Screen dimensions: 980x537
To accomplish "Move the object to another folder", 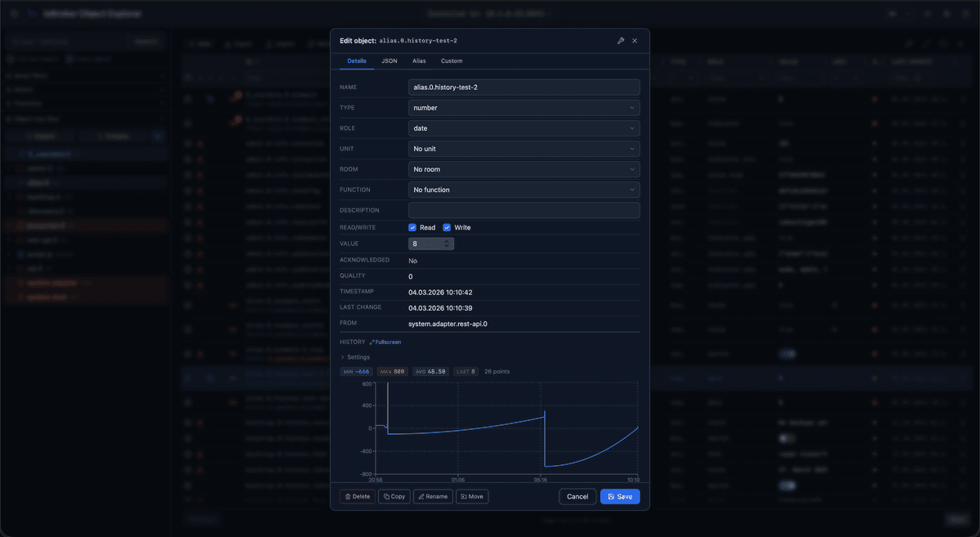I will coord(472,496).
